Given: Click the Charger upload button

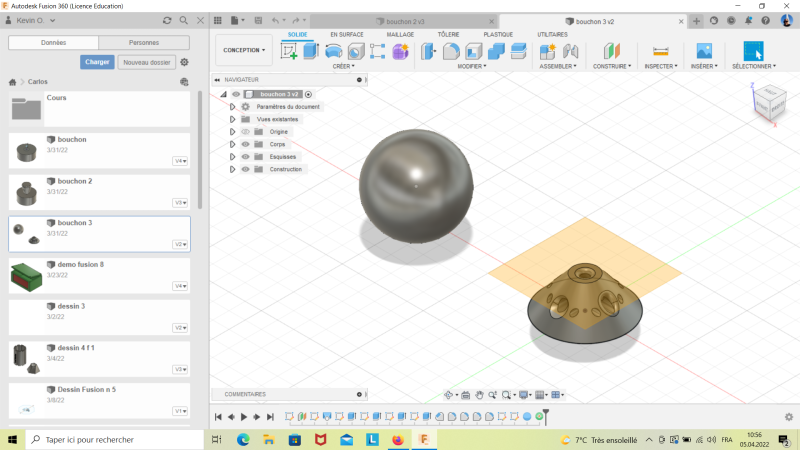Looking at the screenshot, I should pyautogui.click(x=97, y=62).
